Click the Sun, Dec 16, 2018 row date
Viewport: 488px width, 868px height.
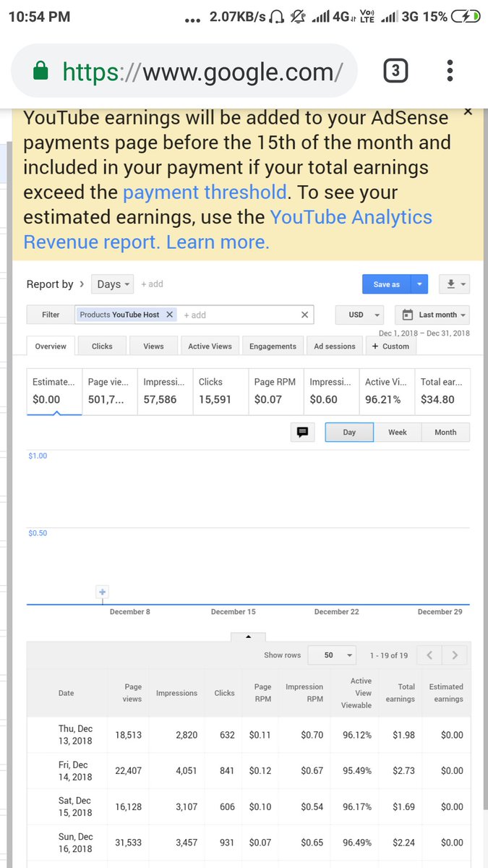[75, 843]
